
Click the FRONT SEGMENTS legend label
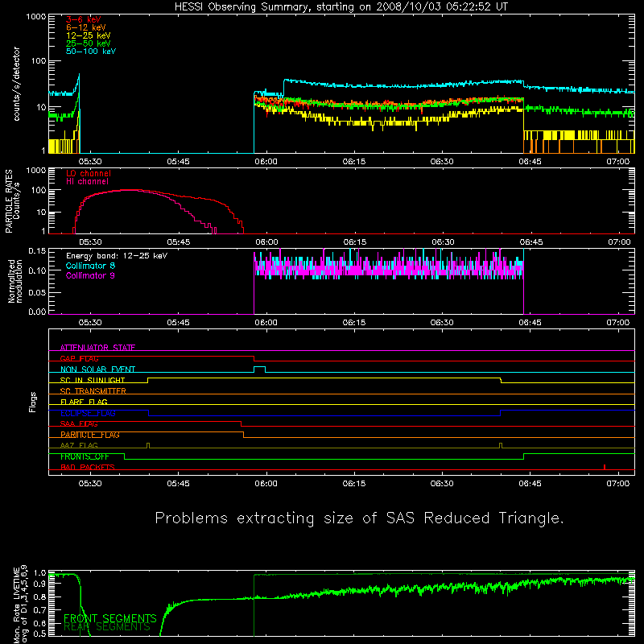(x=110, y=618)
